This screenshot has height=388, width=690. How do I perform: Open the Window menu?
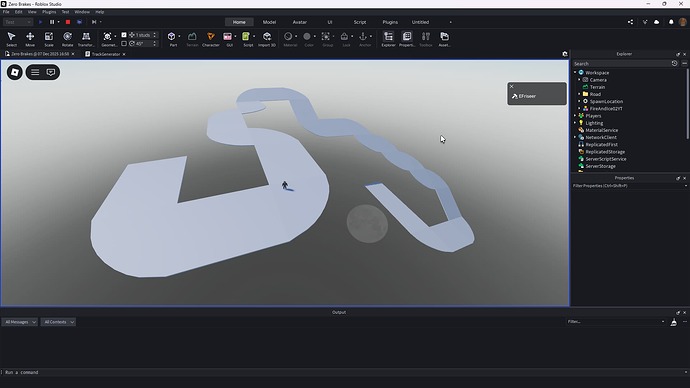82,12
